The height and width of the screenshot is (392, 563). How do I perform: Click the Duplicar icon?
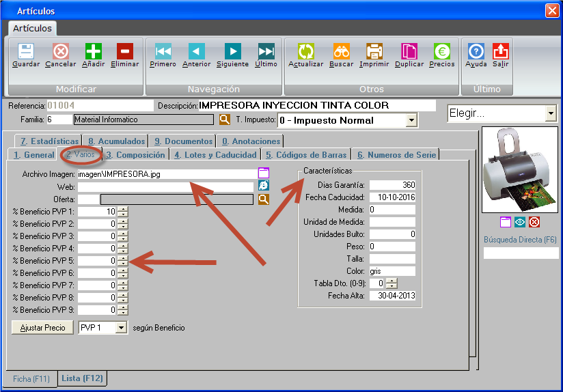coord(409,52)
